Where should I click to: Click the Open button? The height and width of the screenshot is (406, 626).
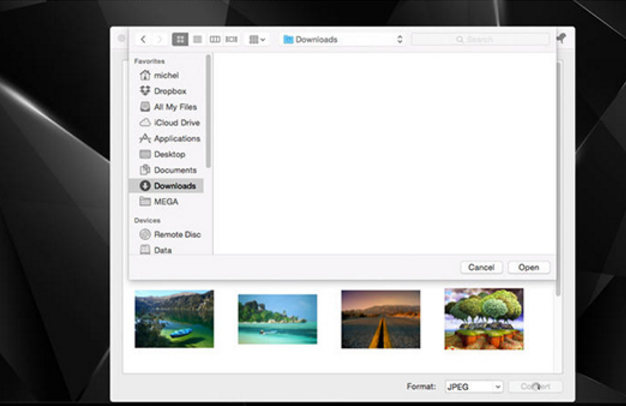pos(529,267)
